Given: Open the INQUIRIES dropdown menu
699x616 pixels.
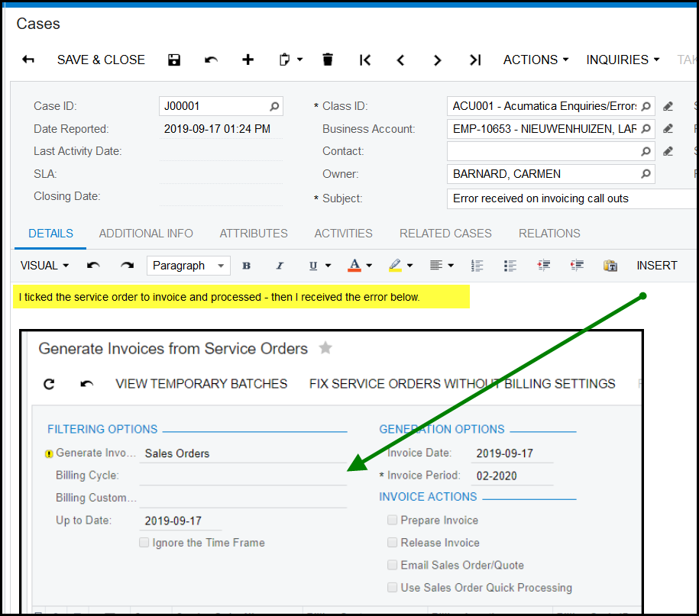Looking at the screenshot, I should (x=622, y=60).
